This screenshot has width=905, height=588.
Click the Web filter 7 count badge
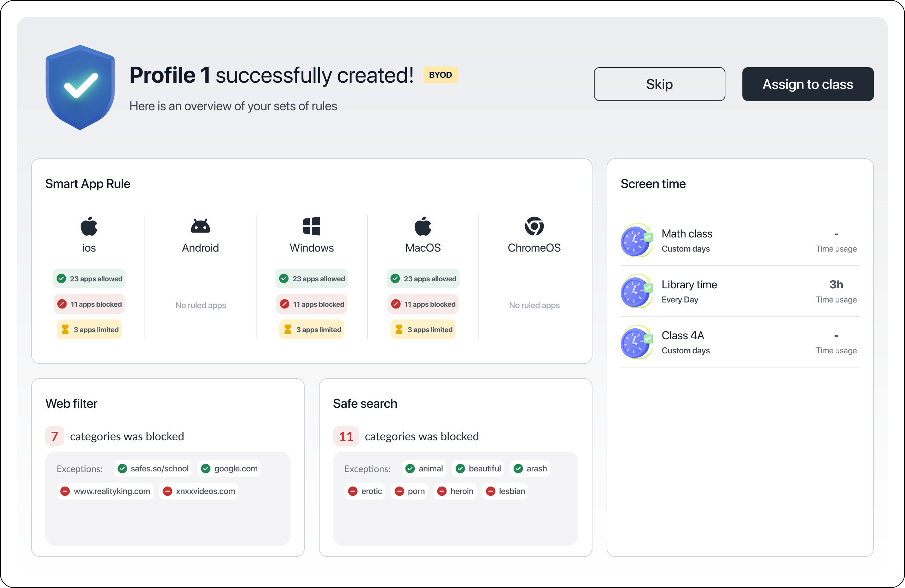(54, 436)
